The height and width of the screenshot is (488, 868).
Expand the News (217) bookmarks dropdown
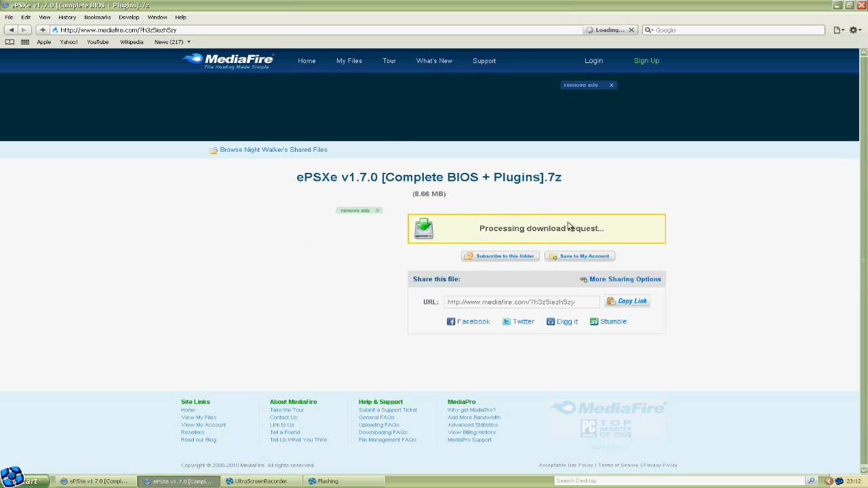[x=172, y=42]
